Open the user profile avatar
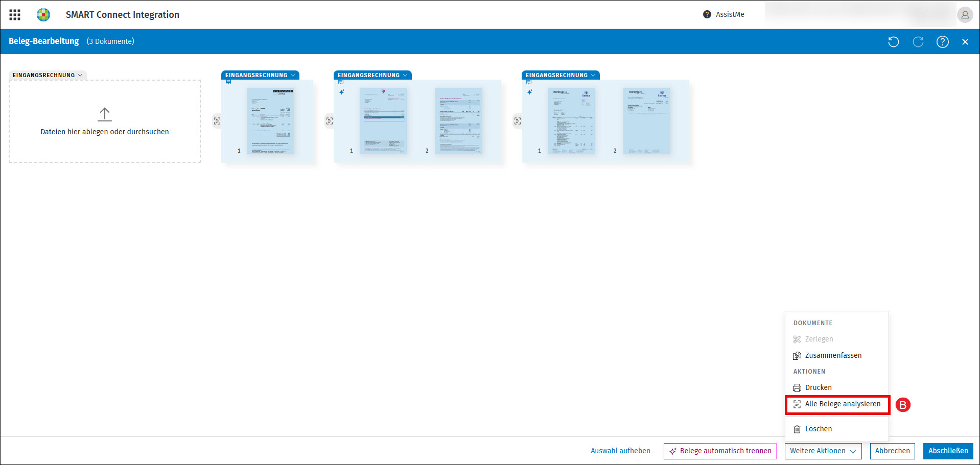 [x=965, y=15]
